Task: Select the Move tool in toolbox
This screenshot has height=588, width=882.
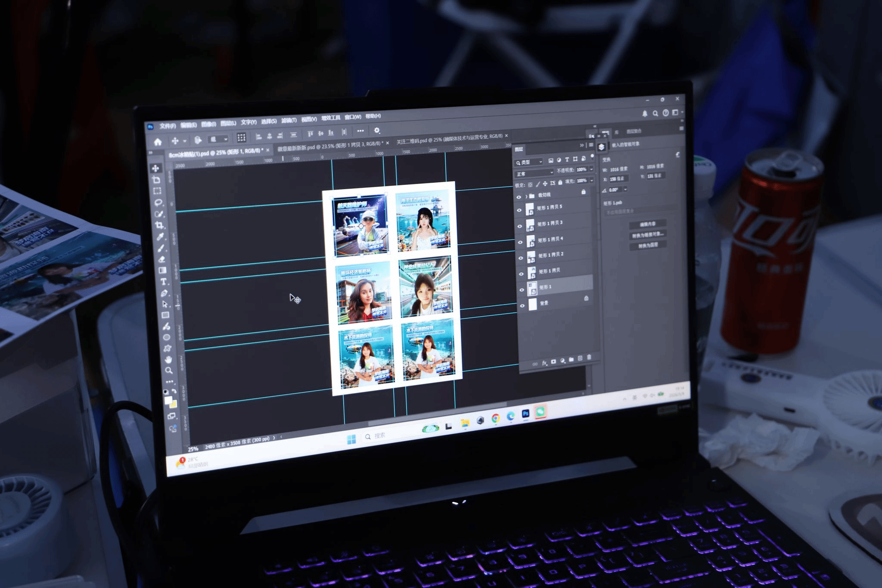Action: click(x=155, y=168)
